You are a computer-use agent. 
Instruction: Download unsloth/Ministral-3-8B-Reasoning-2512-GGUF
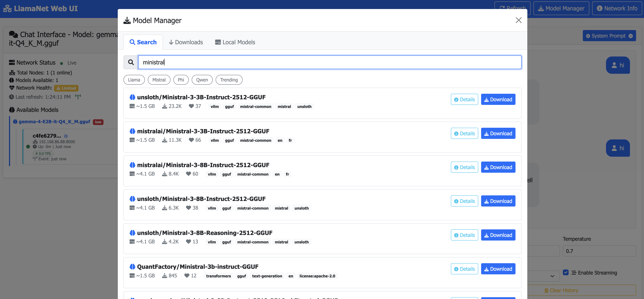498,235
